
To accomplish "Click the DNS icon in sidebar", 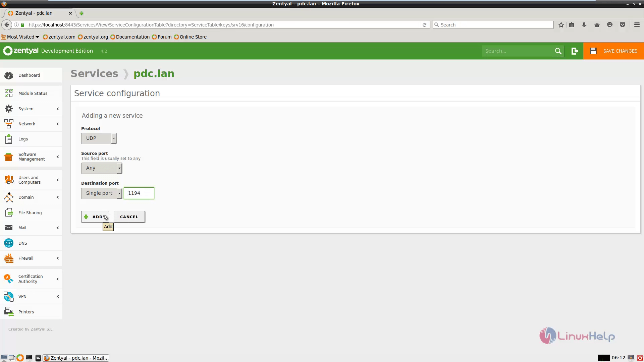I will coord(8,243).
